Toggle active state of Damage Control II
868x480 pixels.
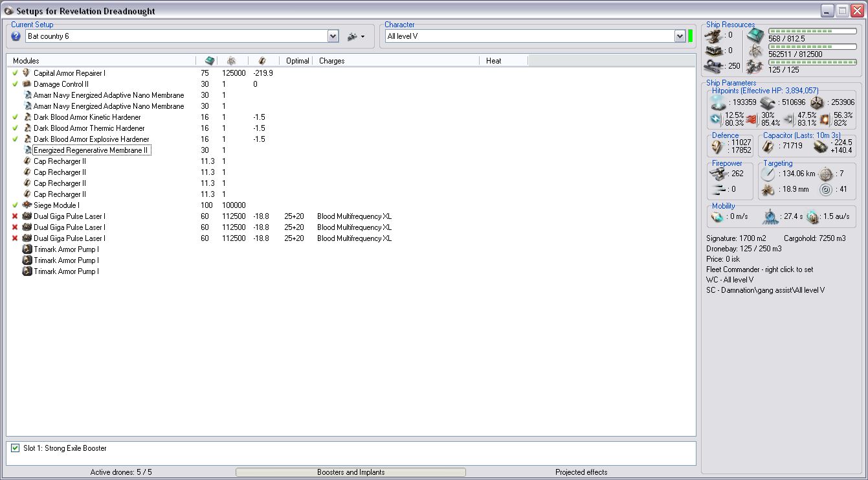(15, 84)
